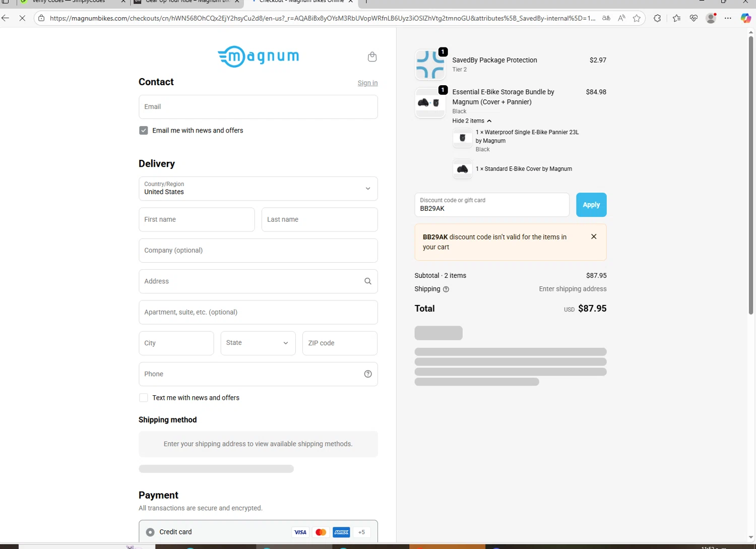
Task: Click the ZIP code field
Action: point(340,343)
